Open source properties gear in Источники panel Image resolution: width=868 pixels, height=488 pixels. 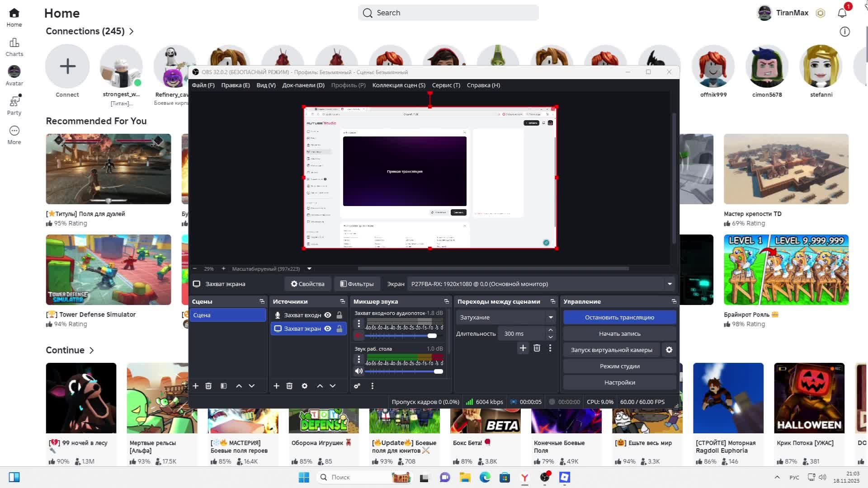(305, 386)
